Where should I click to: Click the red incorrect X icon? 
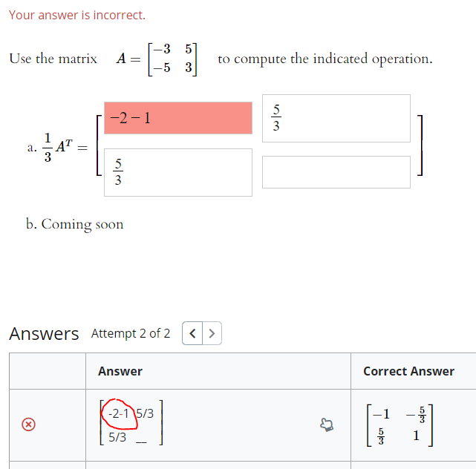click(28, 424)
